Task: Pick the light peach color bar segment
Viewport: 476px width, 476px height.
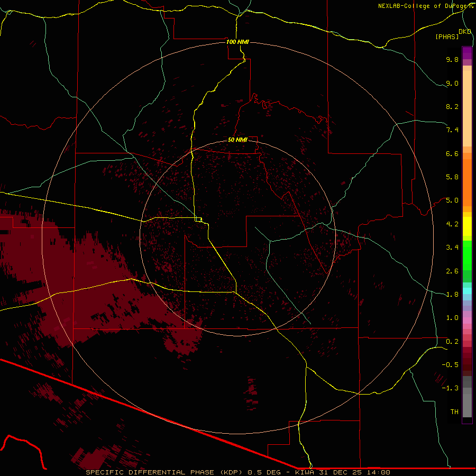Action: point(467,108)
